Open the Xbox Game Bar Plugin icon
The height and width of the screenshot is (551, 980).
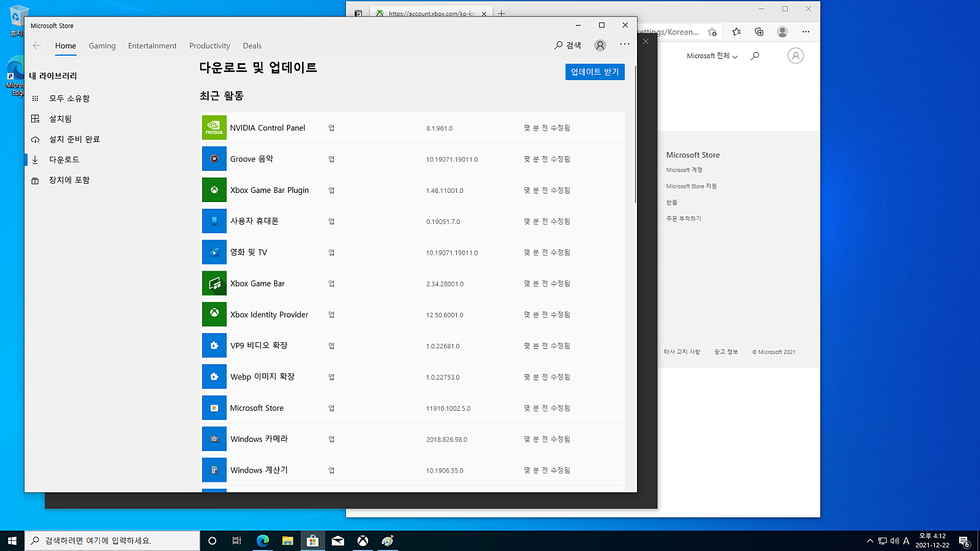click(x=214, y=190)
